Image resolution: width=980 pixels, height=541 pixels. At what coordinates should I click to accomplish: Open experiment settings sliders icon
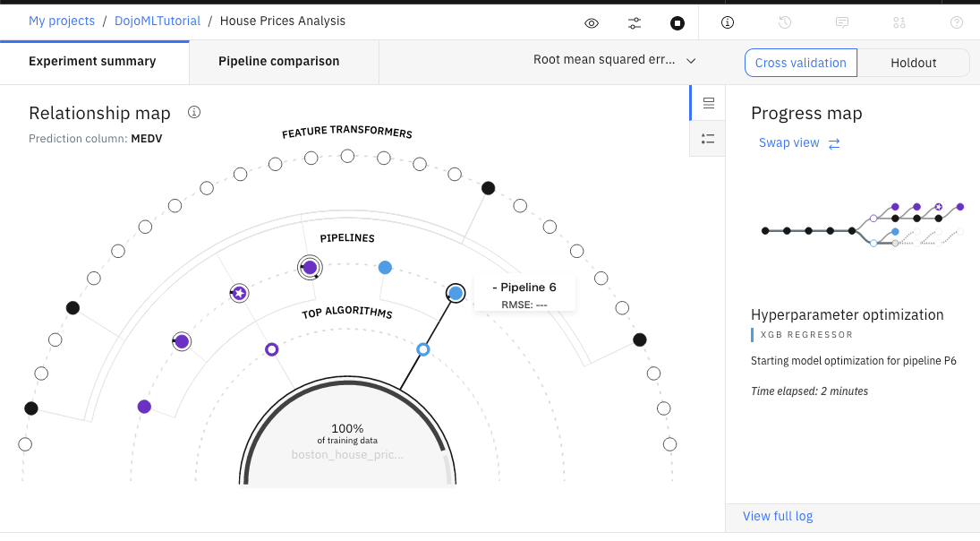coord(635,23)
